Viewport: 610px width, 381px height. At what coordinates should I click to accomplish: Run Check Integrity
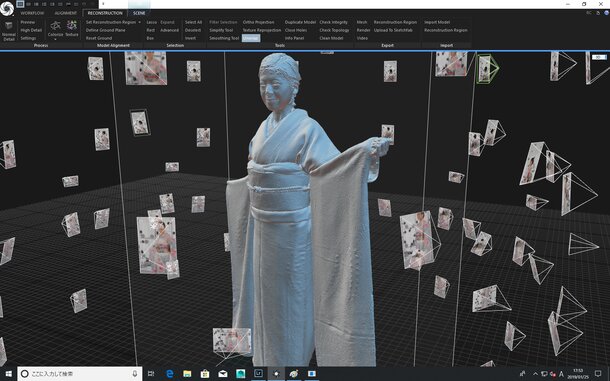pyautogui.click(x=334, y=22)
